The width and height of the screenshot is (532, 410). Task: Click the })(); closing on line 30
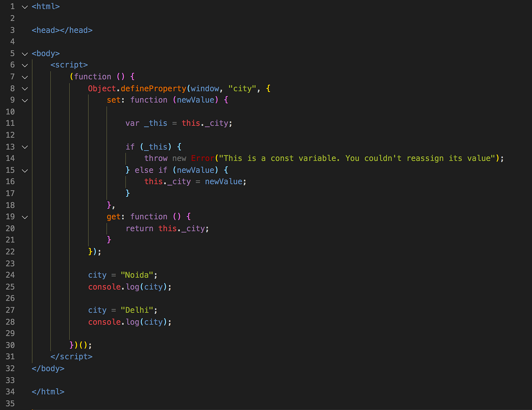pyautogui.click(x=81, y=345)
